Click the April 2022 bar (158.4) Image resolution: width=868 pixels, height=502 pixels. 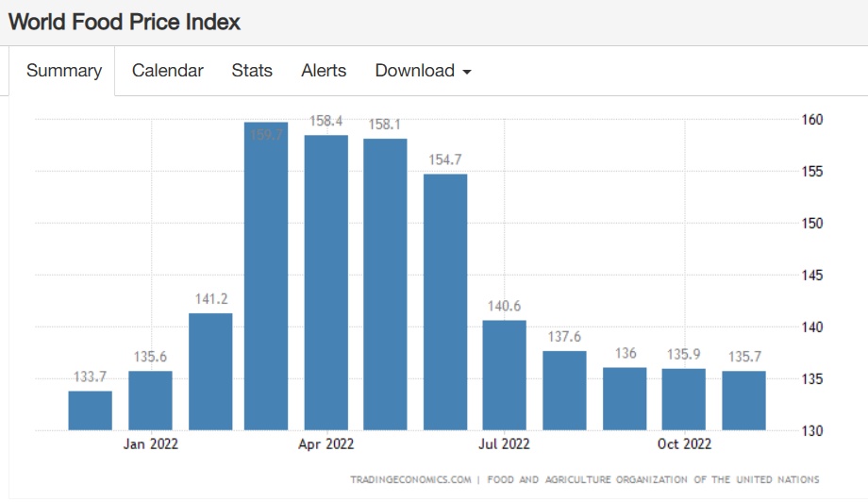click(325, 283)
